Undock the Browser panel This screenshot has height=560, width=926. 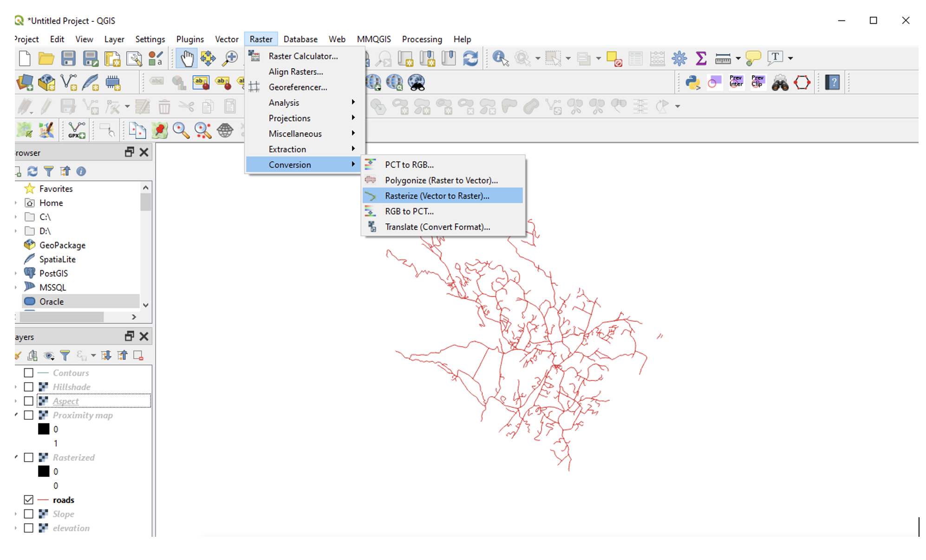coord(130,152)
